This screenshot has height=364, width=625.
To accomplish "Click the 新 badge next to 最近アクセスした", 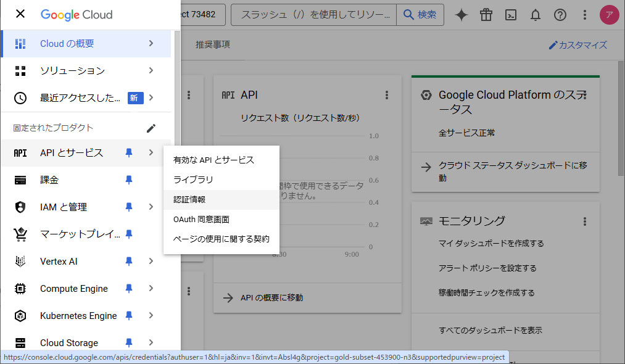I will click(136, 98).
